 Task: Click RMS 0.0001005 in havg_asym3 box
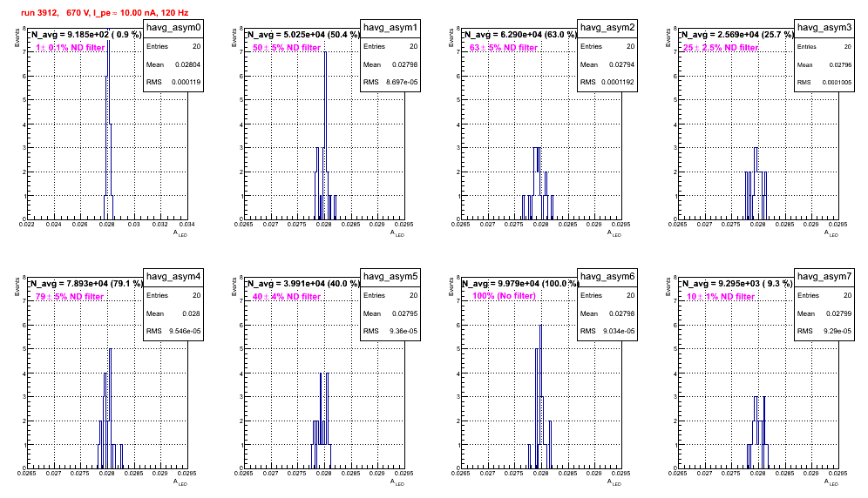tap(824, 83)
